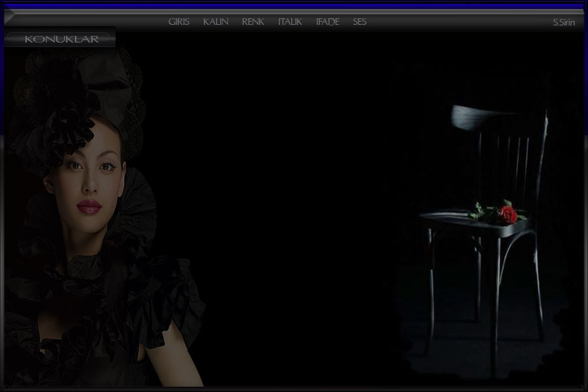Toggle SES sound option
Image resolution: width=588 pixels, height=392 pixels.
click(359, 22)
